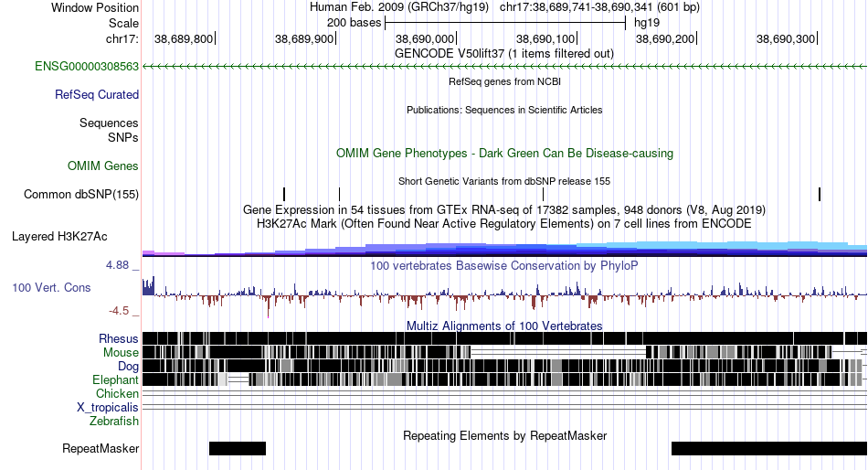Click the Scale label
Image resolution: width=868 pixels, height=470 pixels.
(x=123, y=23)
